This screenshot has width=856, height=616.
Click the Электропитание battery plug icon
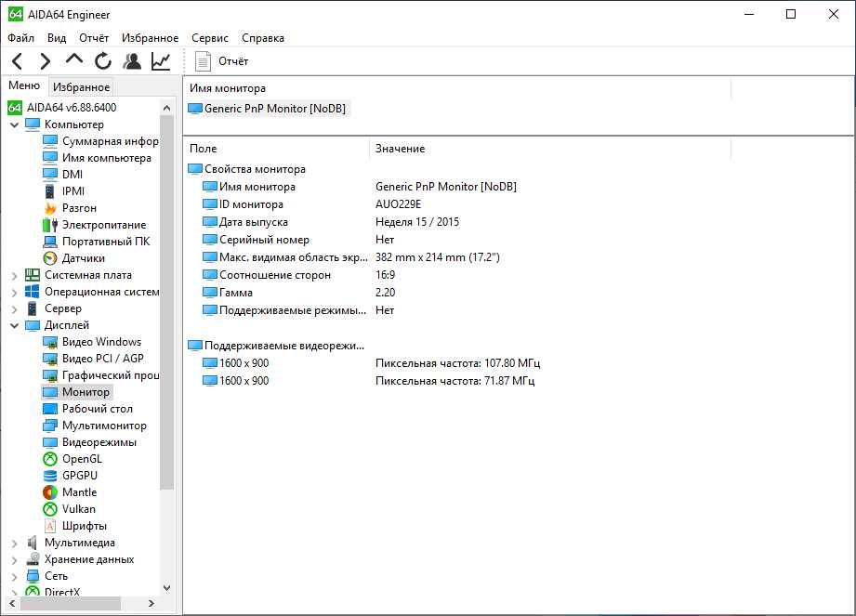(x=50, y=225)
